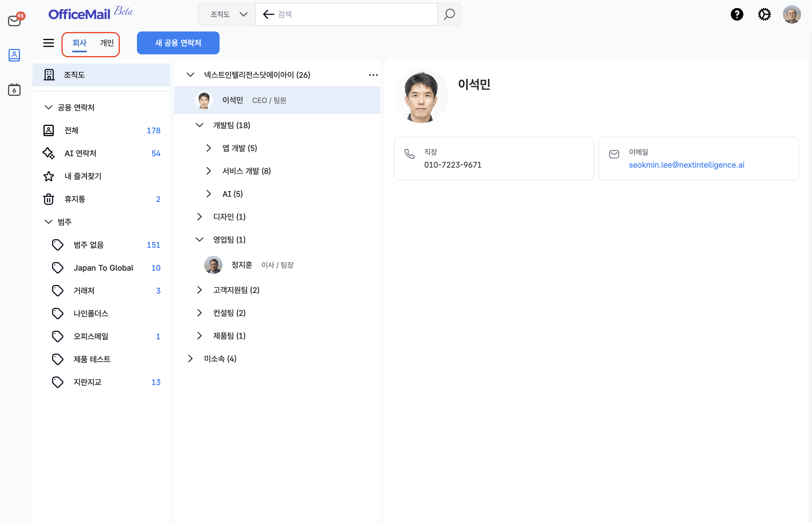
Task: Select the 지란지교 category label
Action: (x=87, y=382)
